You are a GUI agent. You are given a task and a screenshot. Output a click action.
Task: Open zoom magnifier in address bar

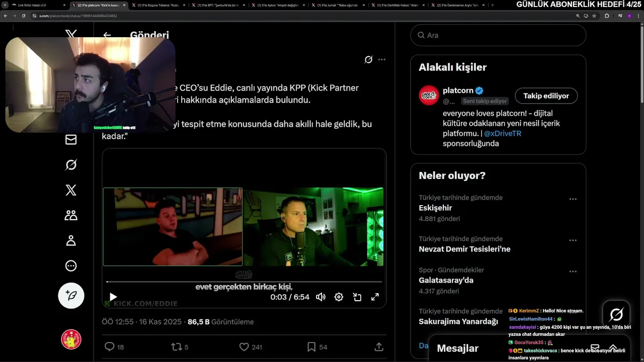tap(578, 16)
